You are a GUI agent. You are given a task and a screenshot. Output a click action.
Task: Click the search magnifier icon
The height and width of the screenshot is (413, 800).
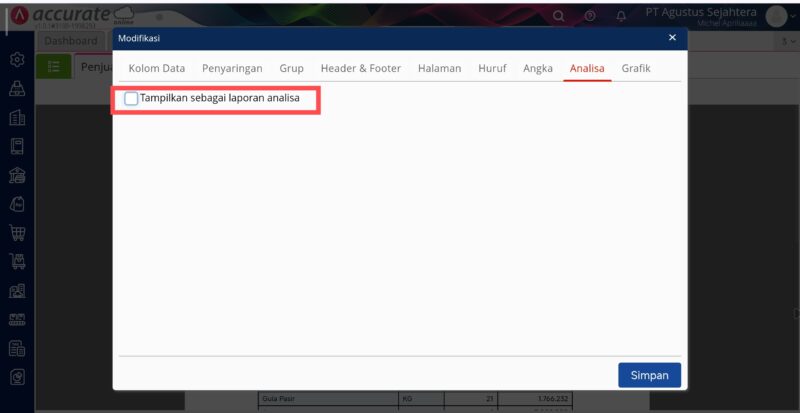[558, 16]
